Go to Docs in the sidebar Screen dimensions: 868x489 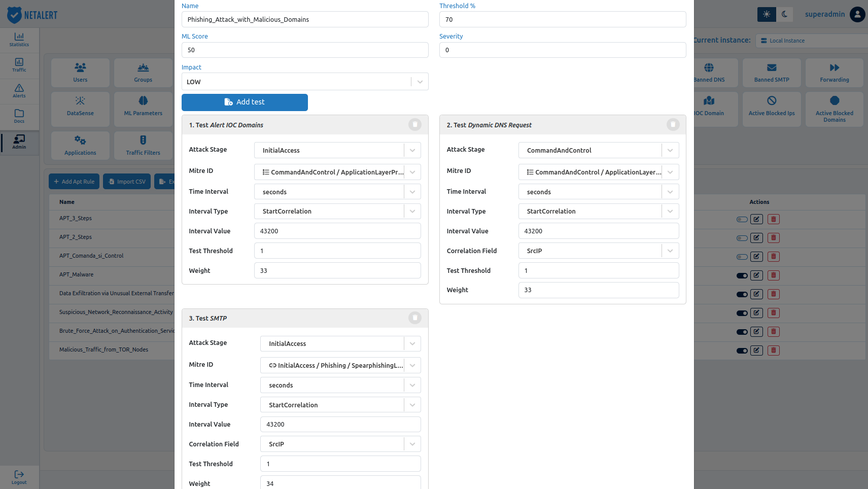coord(19,117)
